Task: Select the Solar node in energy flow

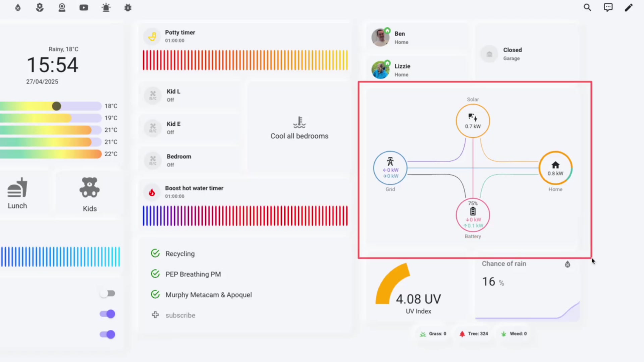Action: point(473,121)
